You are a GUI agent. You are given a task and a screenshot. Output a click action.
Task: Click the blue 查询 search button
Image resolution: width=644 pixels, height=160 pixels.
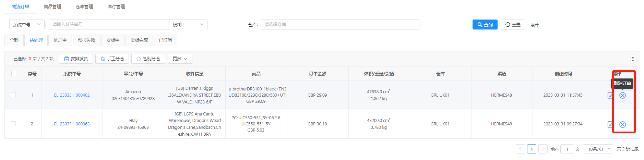[x=485, y=25]
